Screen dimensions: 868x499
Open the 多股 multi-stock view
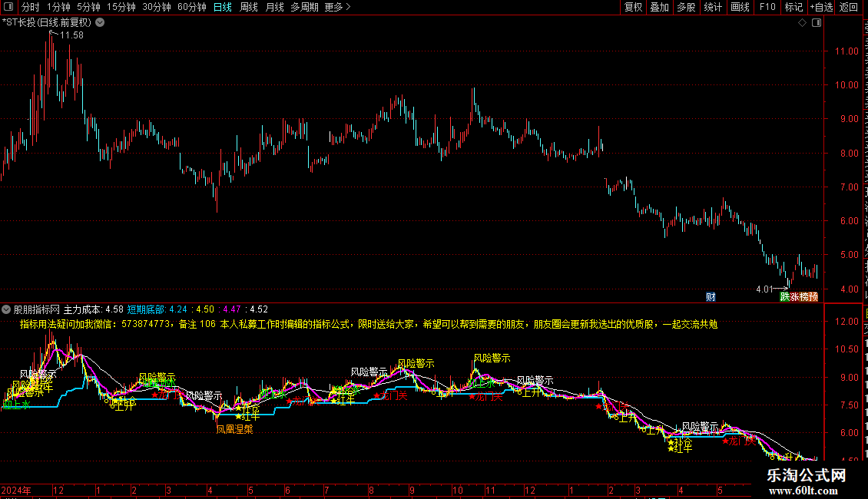[x=687, y=7]
